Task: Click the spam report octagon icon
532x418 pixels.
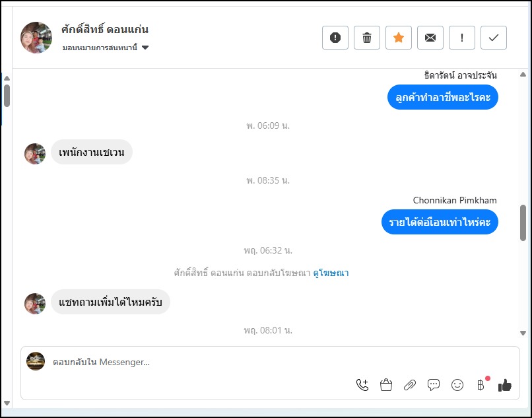Action: tap(335, 38)
